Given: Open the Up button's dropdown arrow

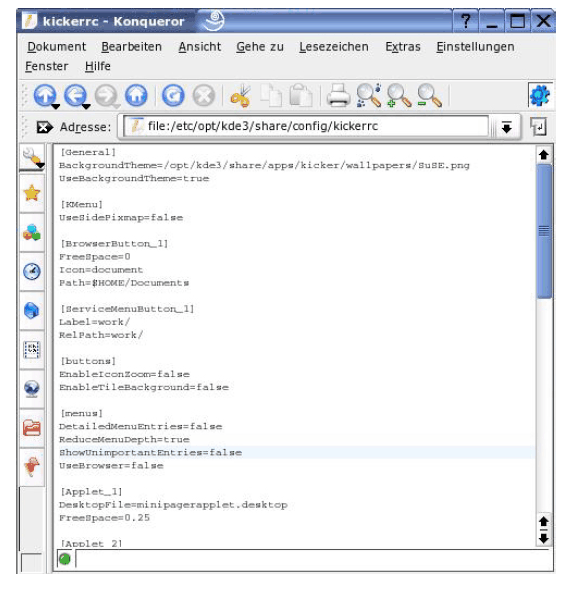Looking at the screenshot, I should 55,107.
